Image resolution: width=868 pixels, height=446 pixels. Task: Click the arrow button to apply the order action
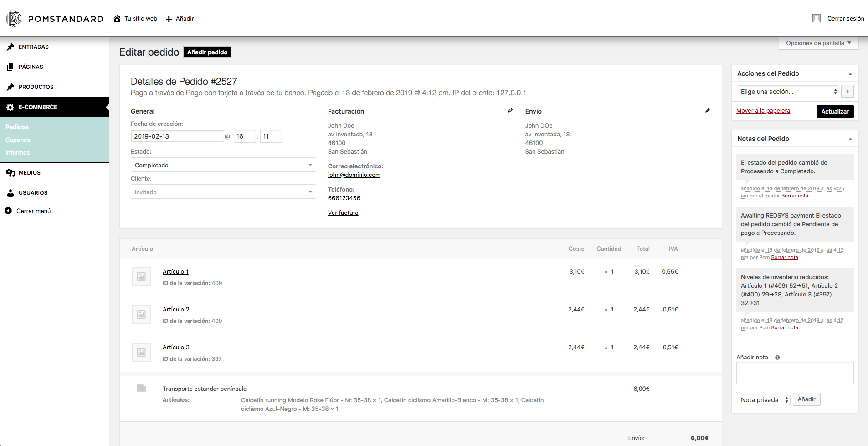pyautogui.click(x=847, y=92)
